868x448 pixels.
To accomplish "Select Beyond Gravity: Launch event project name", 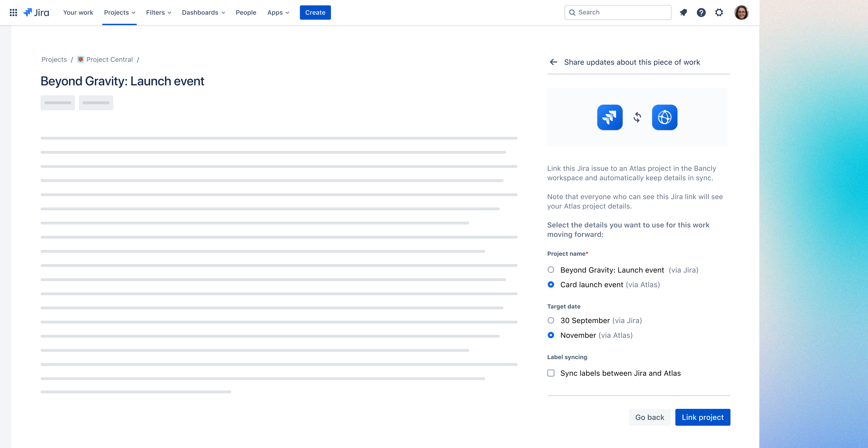I will (551, 270).
